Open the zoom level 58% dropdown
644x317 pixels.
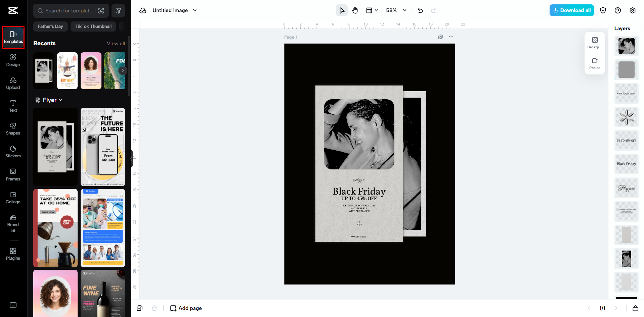[x=396, y=10]
